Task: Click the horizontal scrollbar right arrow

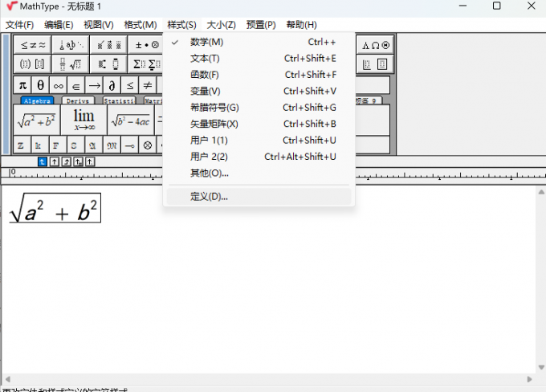Action: (x=530, y=379)
